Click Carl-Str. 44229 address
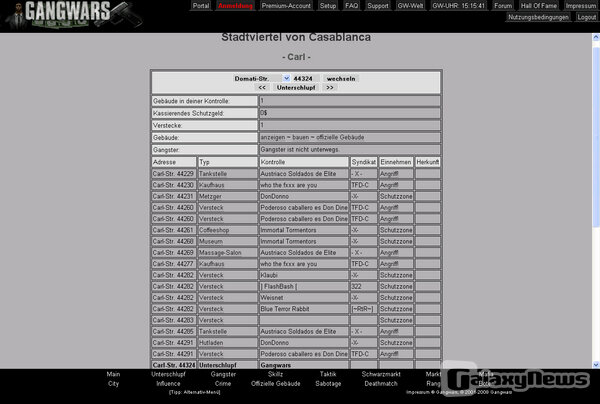Screen dimensions: 600x404 pos(173,174)
